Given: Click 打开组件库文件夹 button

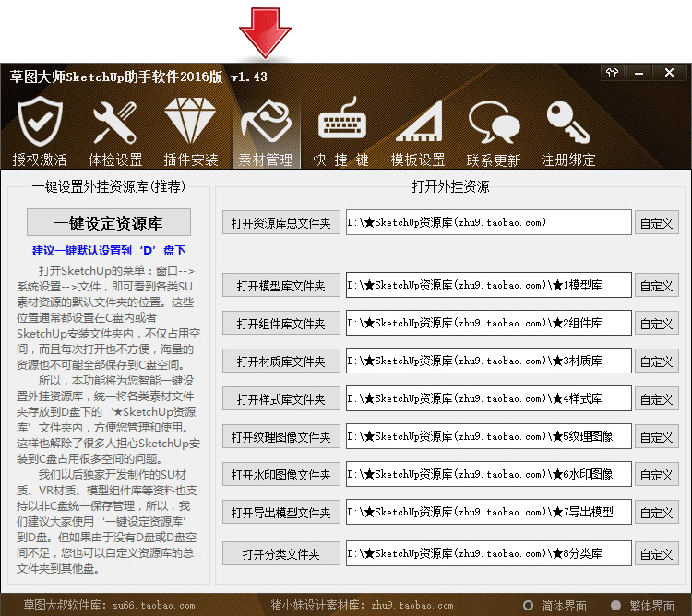Looking at the screenshot, I should point(281,323).
